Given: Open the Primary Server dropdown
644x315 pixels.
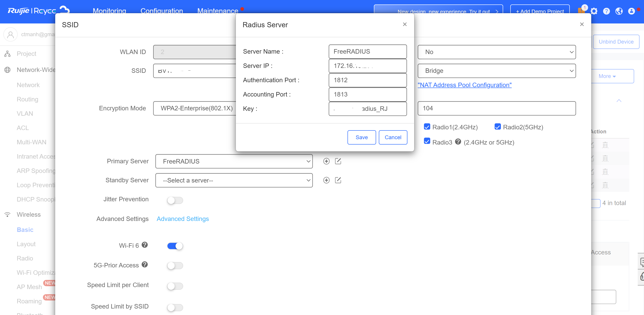Looking at the screenshot, I should (234, 161).
